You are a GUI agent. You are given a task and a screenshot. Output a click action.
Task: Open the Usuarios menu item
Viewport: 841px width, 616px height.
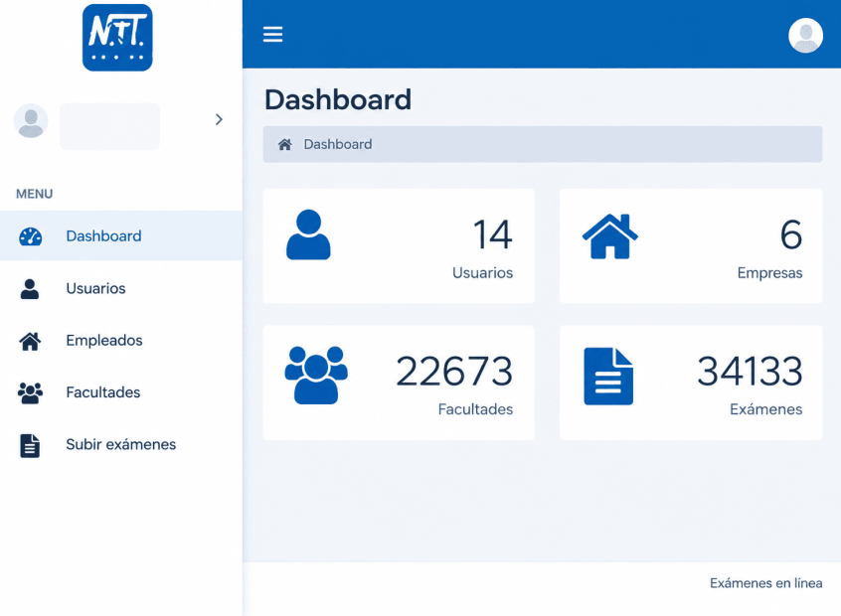(121, 288)
